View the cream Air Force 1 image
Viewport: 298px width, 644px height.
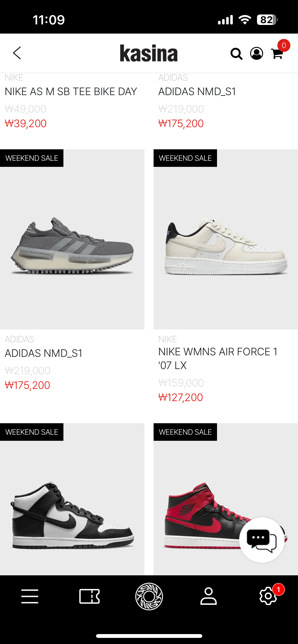coord(226,239)
